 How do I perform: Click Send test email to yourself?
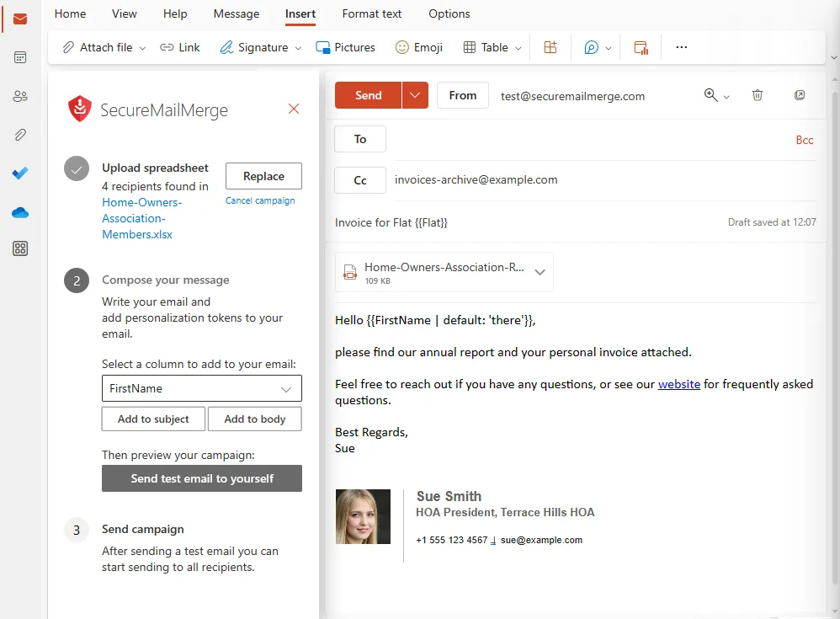point(201,478)
